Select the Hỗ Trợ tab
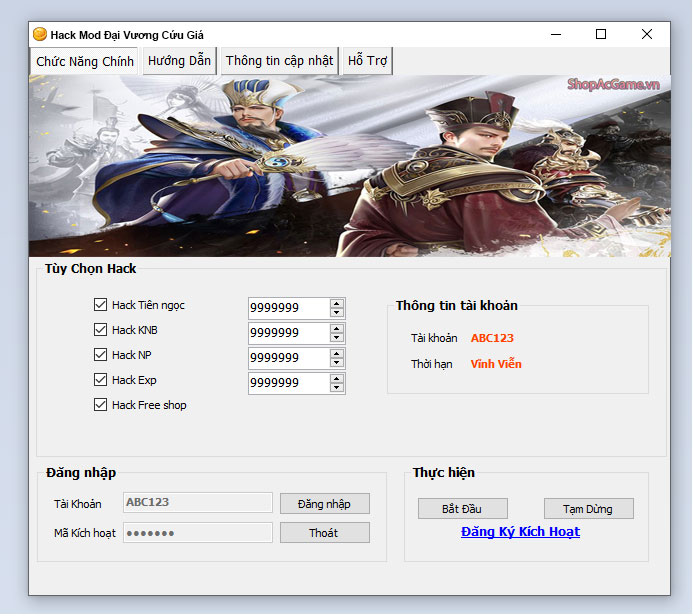Viewport: 693px width, 616px height. 367,61
